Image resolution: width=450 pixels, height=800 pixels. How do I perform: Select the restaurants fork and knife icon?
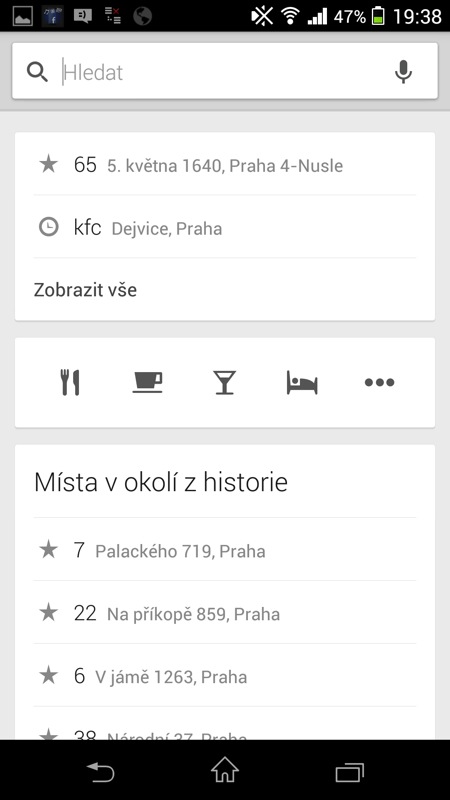(x=70, y=382)
